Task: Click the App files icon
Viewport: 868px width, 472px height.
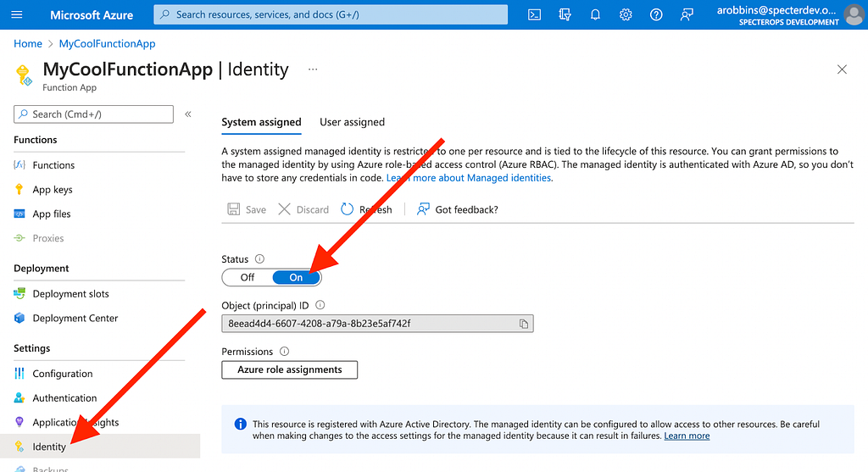Action: click(19, 214)
